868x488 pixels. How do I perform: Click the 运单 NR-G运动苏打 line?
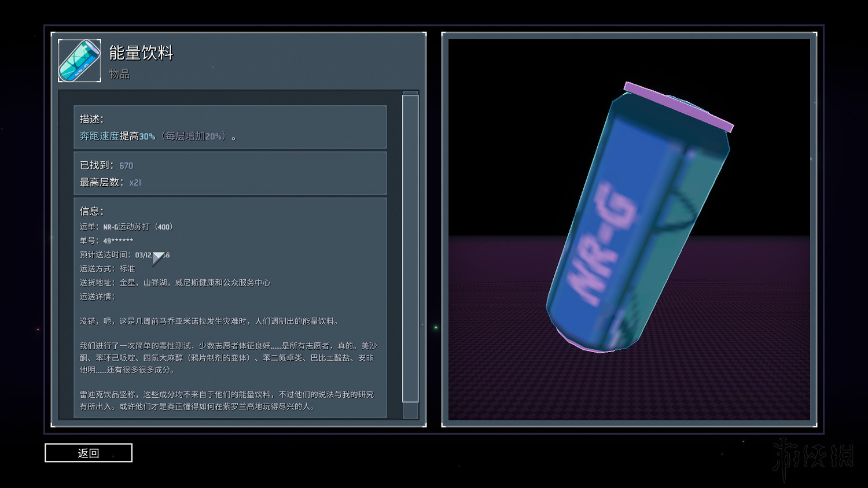pos(126,227)
